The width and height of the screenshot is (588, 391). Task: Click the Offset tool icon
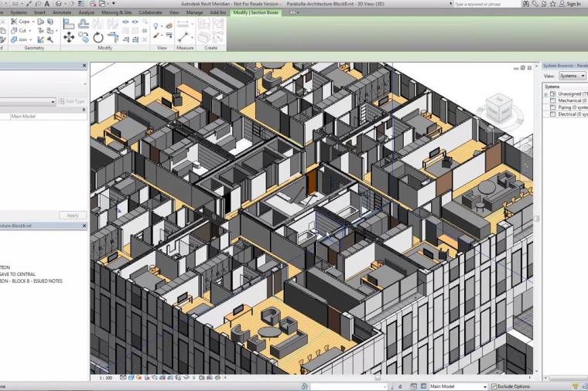click(x=84, y=23)
